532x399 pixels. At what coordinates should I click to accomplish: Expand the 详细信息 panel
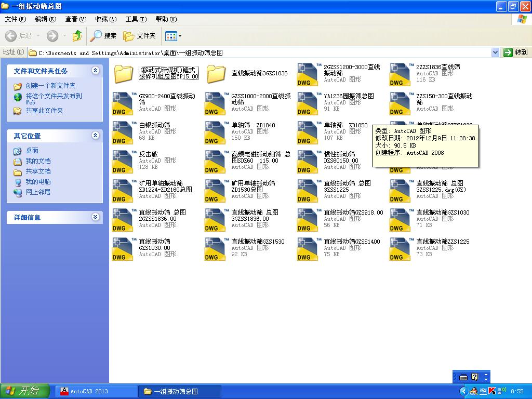[x=96, y=217]
